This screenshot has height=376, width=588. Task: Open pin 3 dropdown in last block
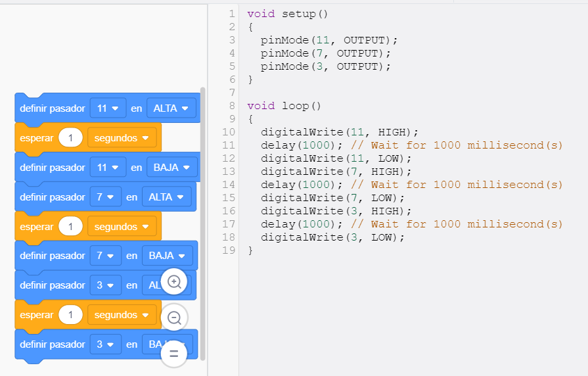[105, 344]
